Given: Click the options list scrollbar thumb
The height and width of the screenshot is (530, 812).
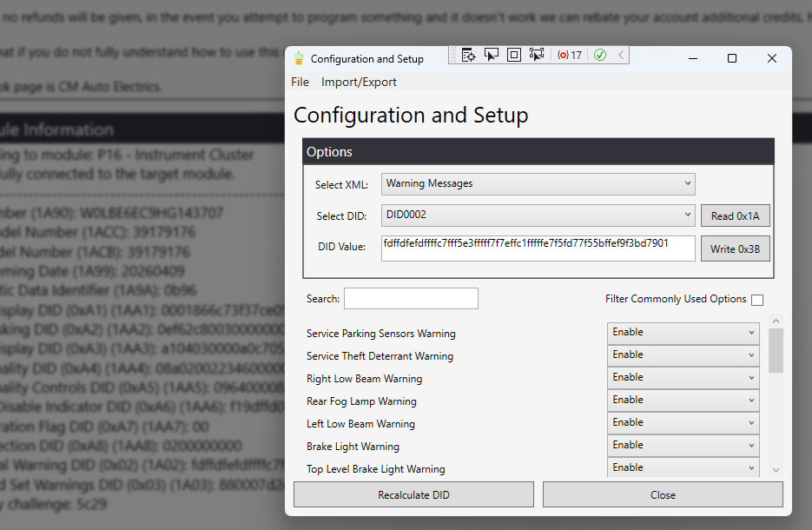Looking at the screenshot, I should click(776, 350).
